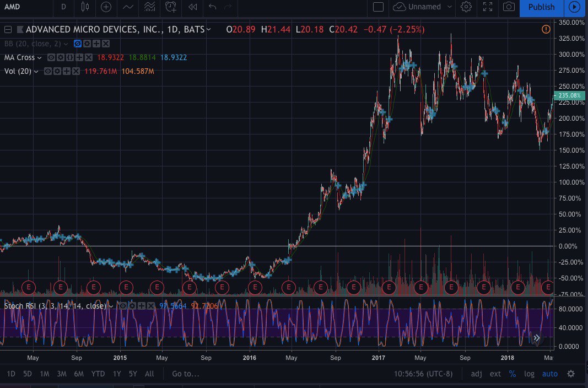Select the YTD time range
Screen dimensions: 588x388
point(98,374)
